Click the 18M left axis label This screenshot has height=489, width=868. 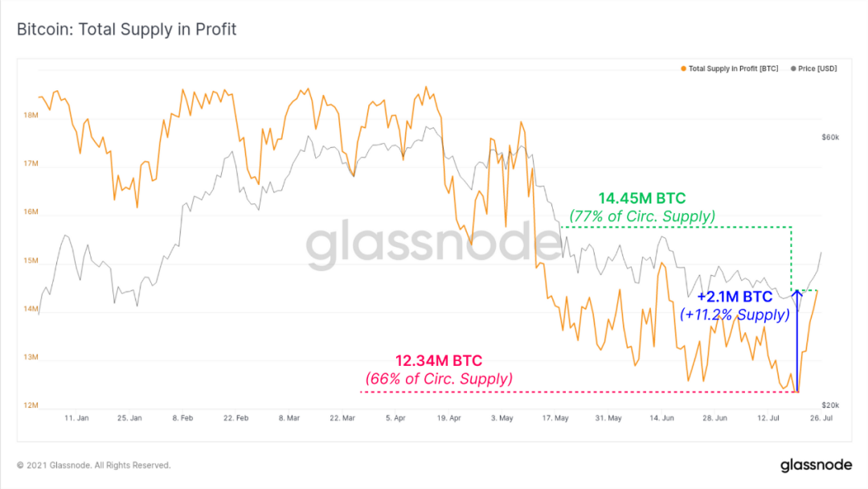pos(31,115)
